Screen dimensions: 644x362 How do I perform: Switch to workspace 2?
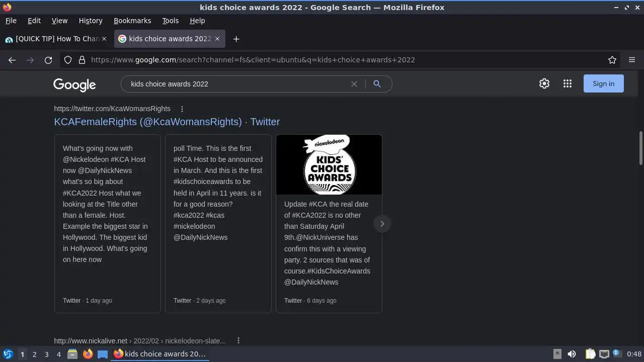34,354
